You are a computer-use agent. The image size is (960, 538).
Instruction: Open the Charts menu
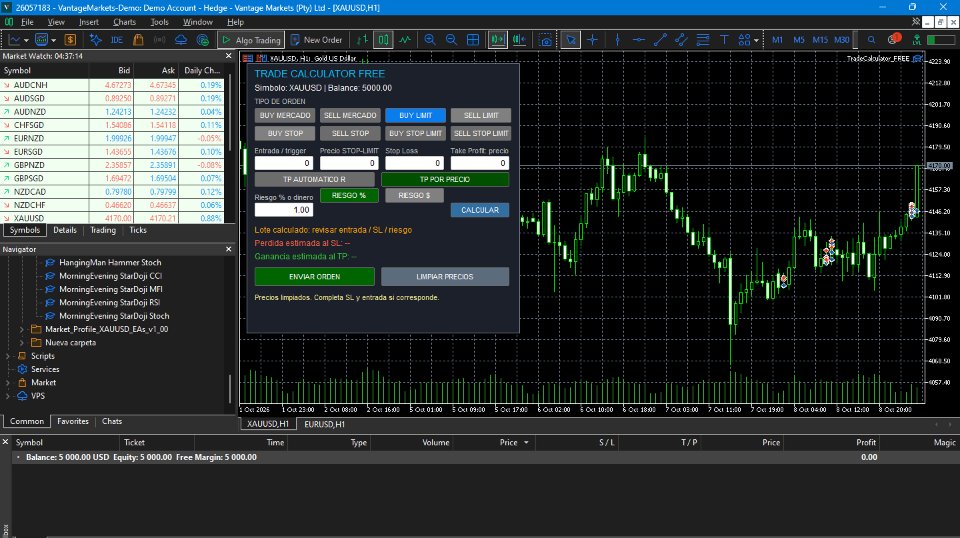coord(124,22)
